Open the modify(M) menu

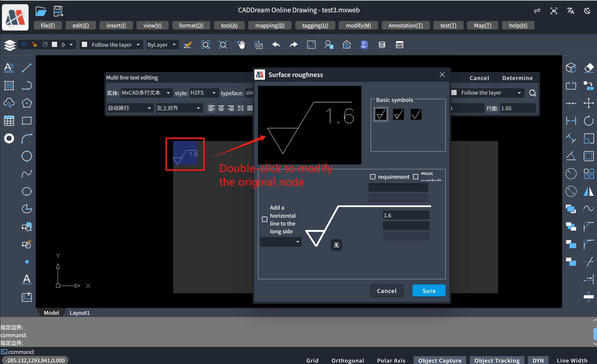coord(358,25)
